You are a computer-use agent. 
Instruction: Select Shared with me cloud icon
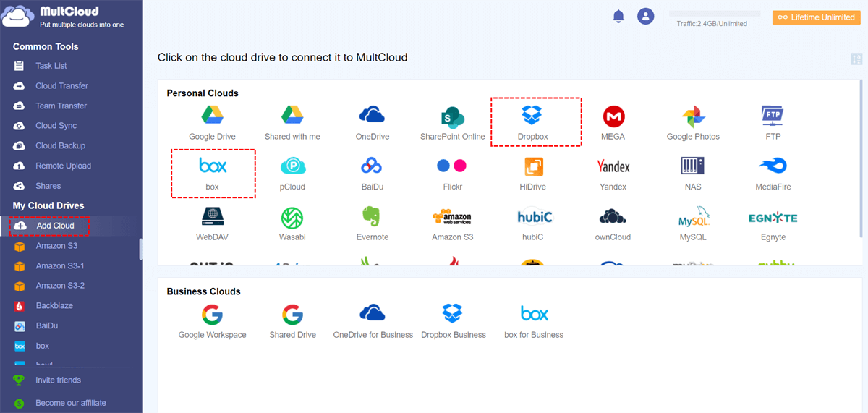tap(292, 122)
